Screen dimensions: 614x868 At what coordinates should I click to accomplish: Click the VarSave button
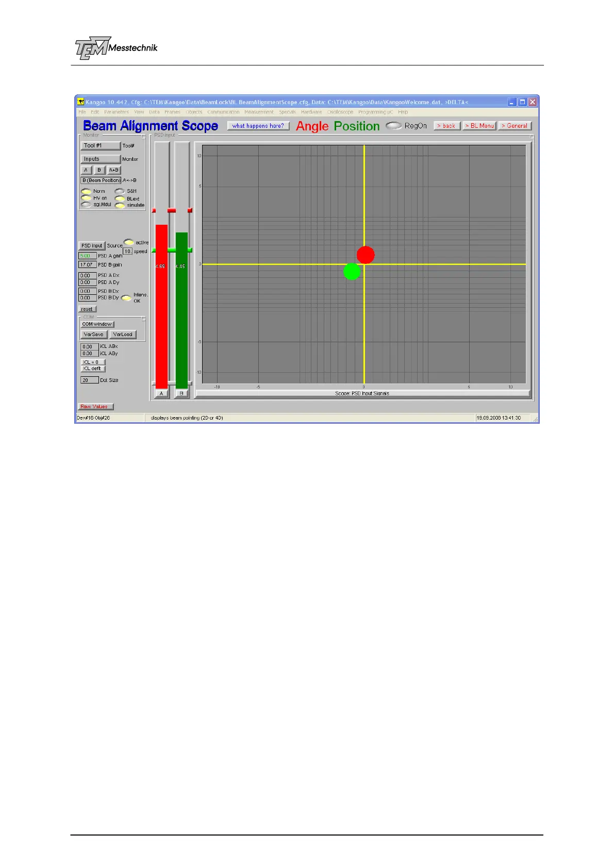pyautogui.click(x=94, y=335)
